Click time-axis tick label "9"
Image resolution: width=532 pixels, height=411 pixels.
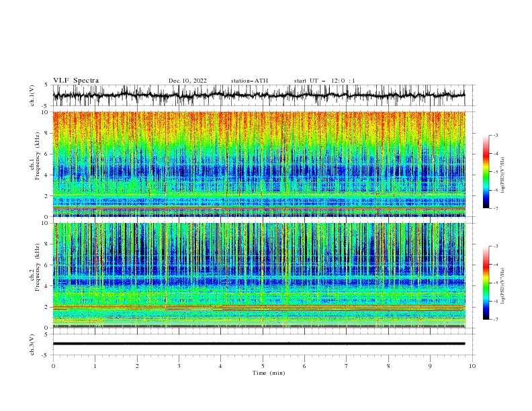[430, 366]
